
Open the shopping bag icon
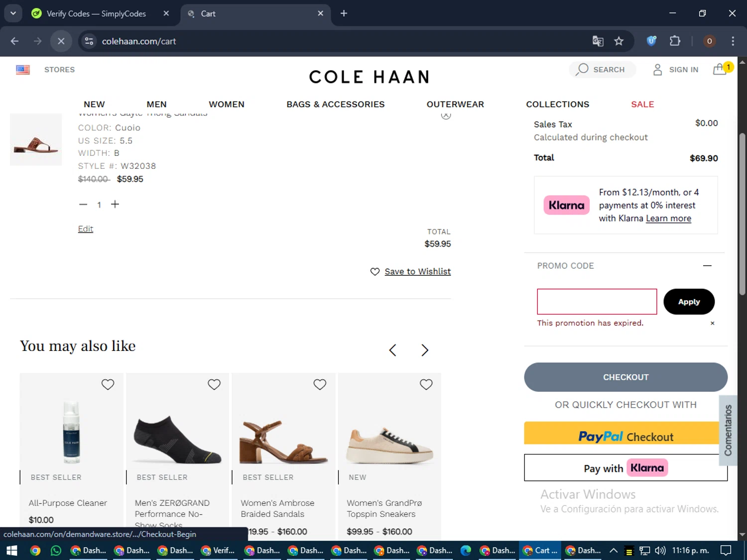(720, 70)
